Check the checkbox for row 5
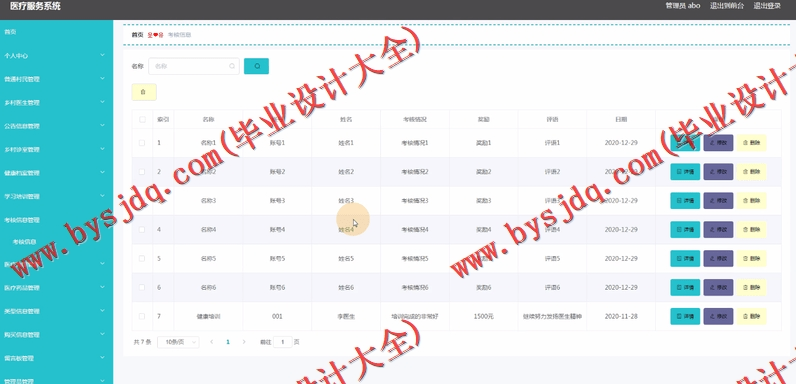 142,259
